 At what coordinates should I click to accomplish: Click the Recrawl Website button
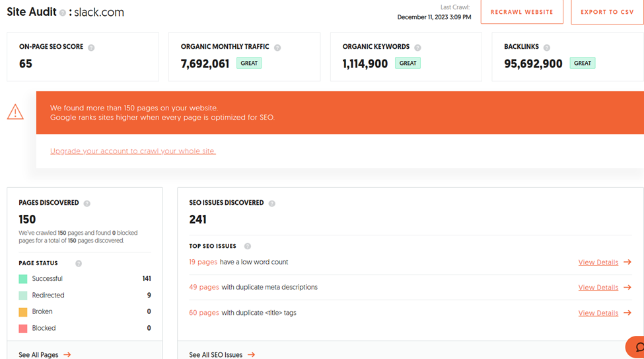tap(522, 12)
